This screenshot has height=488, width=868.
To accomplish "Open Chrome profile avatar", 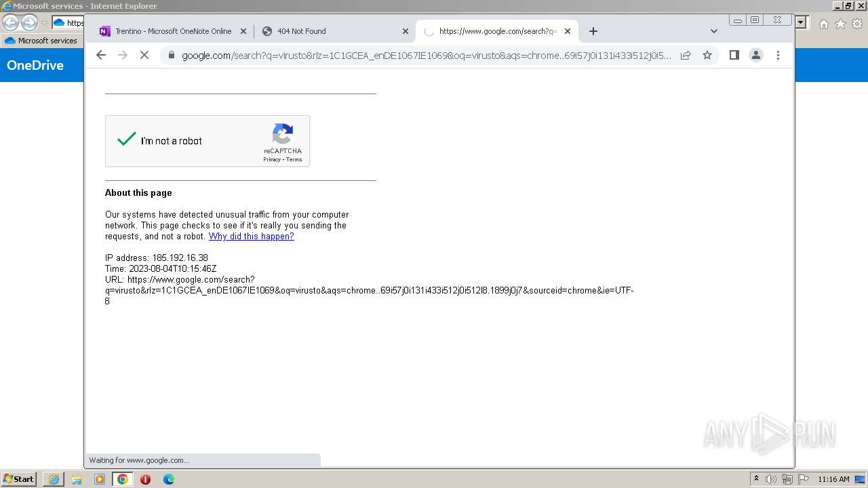I will click(755, 56).
